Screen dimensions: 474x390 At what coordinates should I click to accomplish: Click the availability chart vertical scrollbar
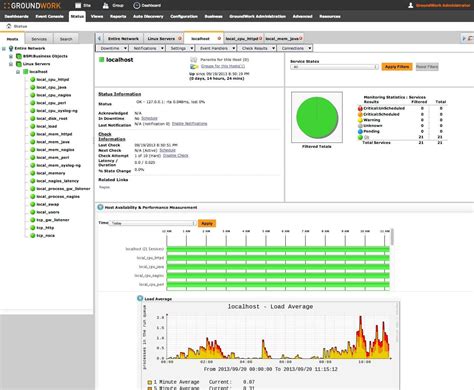pos(392,237)
